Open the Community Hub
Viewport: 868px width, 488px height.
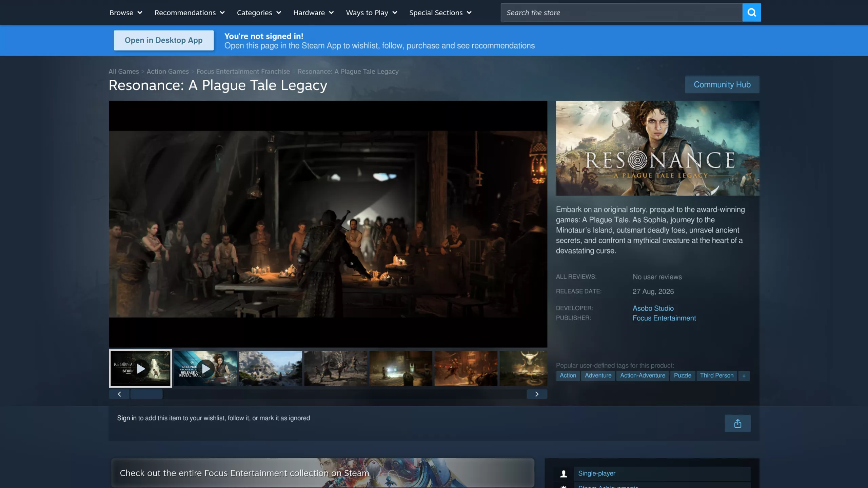point(722,84)
